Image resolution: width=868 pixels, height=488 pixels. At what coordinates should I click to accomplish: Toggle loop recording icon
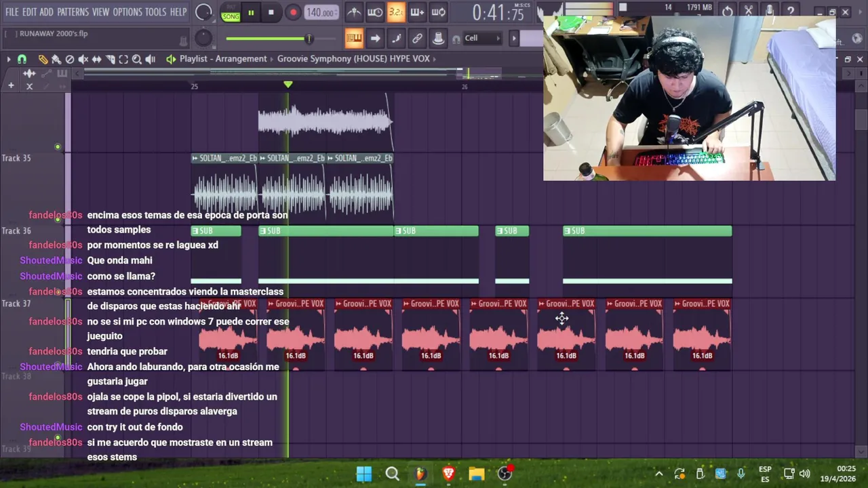(439, 12)
